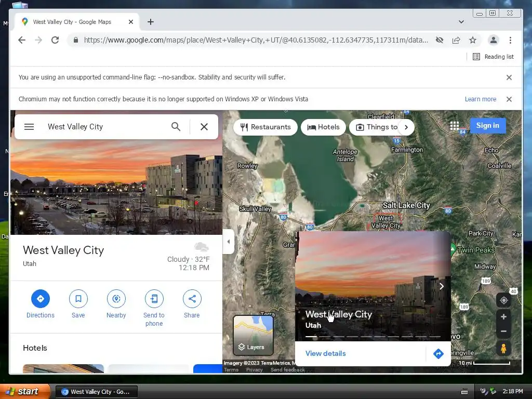Click the 10 mi map scale
The height and width of the screenshot is (399, 532).
click(485, 363)
